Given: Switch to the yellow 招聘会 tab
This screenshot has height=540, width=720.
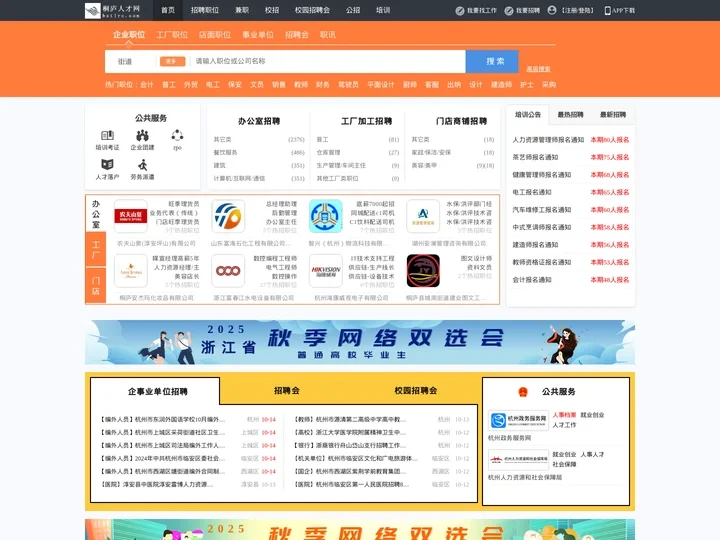Looking at the screenshot, I should point(287,391).
